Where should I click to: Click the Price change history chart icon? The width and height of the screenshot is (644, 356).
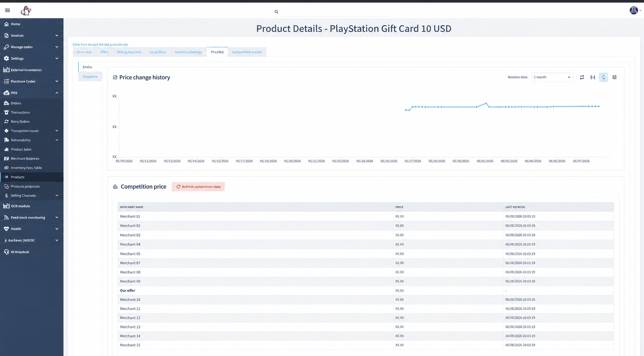115,77
